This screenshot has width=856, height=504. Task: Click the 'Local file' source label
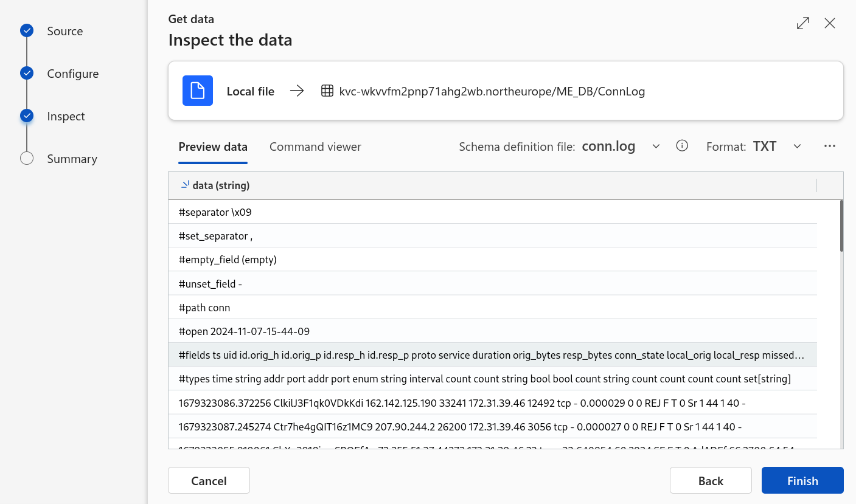pyautogui.click(x=251, y=92)
